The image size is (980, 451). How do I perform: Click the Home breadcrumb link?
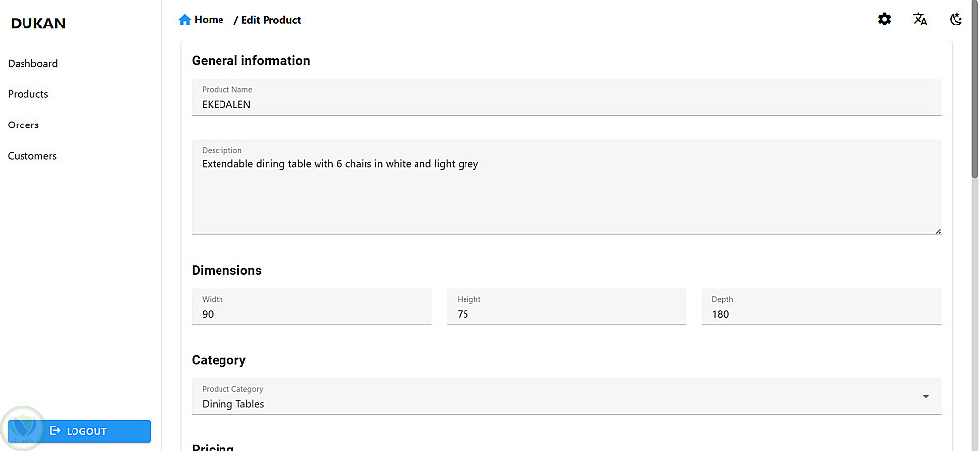click(x=209, y=20)
